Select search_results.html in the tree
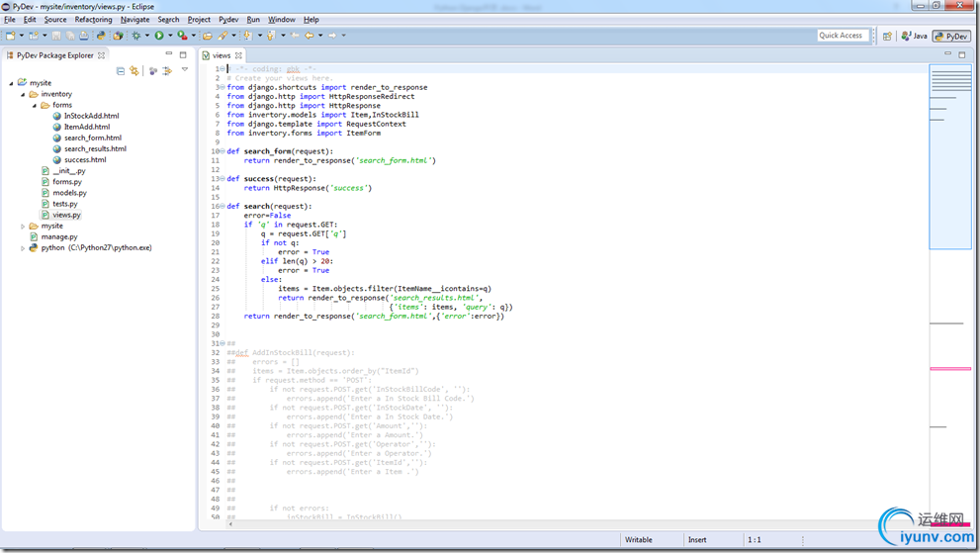The height and width of the screenshot is (553, 980). coord(95,148)
